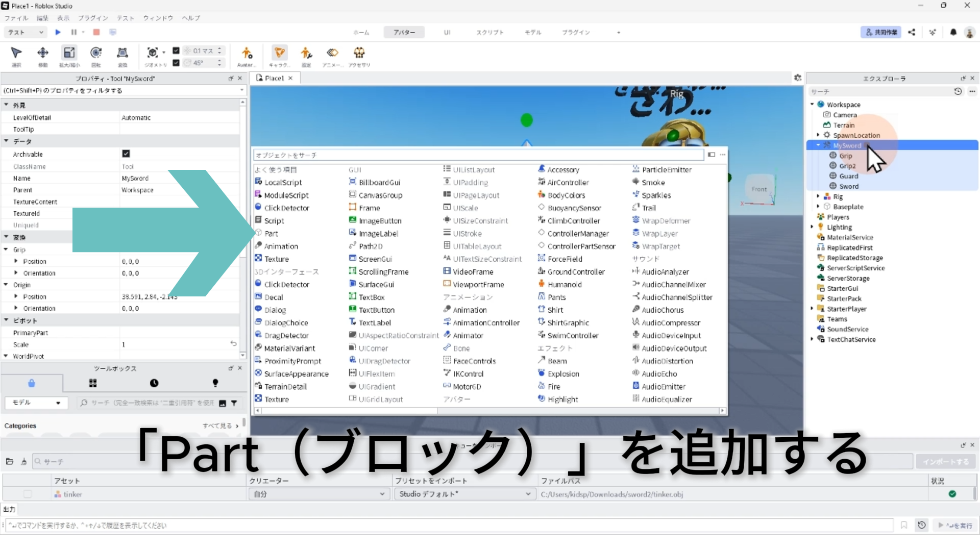The width and height of the screenshot is (980, 551).
Task: Open the テスト mode dropdown
Action: 26,32
